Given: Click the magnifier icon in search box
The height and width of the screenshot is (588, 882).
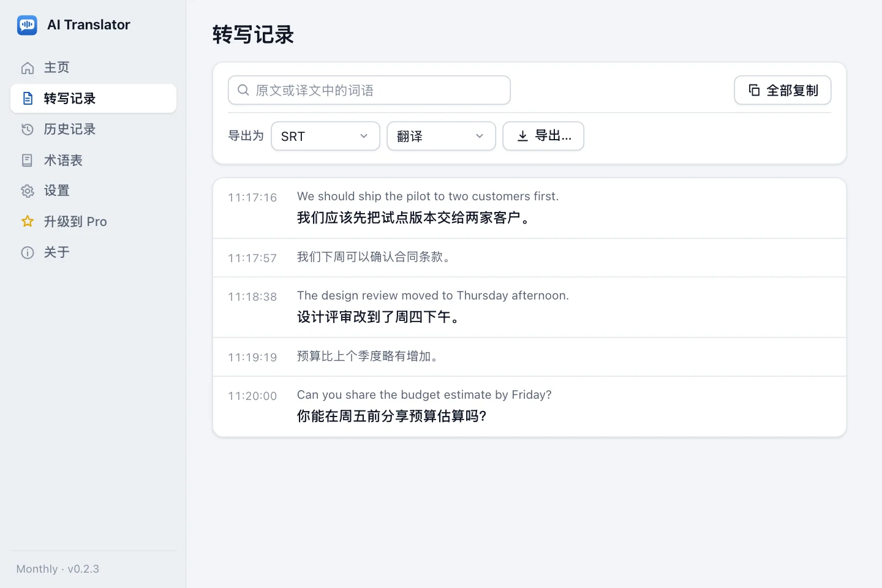Looking at the screenshot, I should click(243, 90).
